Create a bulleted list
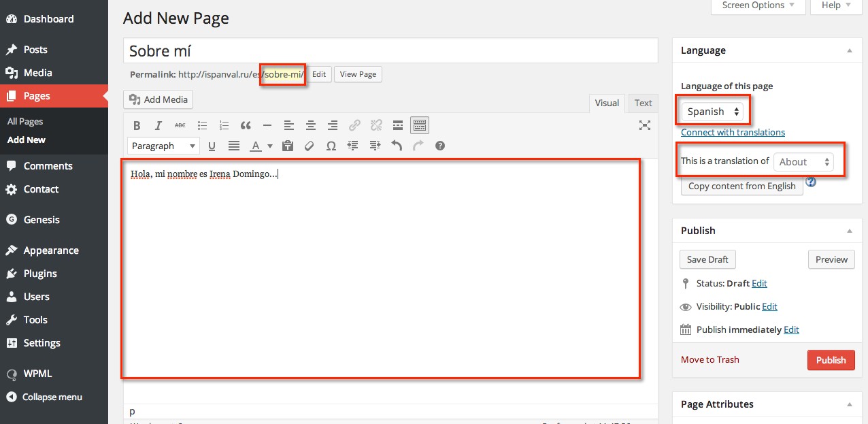Image resolution: width=868 pixels, height=424 pixels. point(202,126)
